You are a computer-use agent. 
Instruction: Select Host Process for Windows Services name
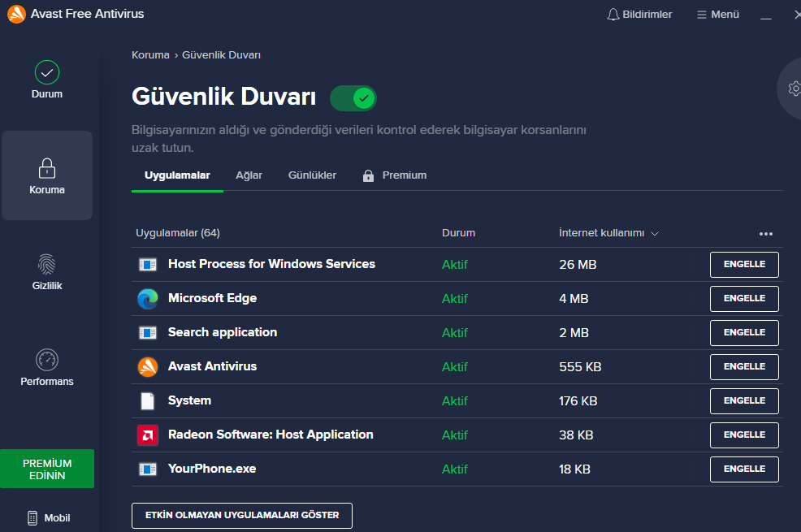272,264
